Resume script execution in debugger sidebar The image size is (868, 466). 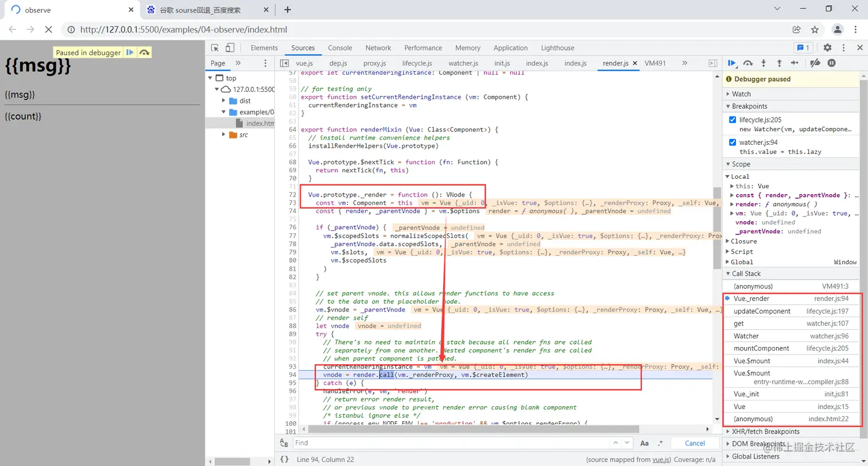click(x=732, y=63)
